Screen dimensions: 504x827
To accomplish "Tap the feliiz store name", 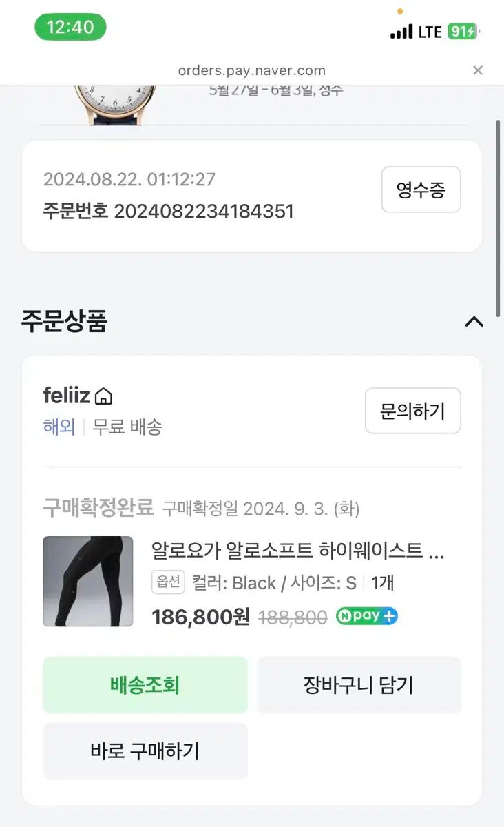I will pos(67,396).
